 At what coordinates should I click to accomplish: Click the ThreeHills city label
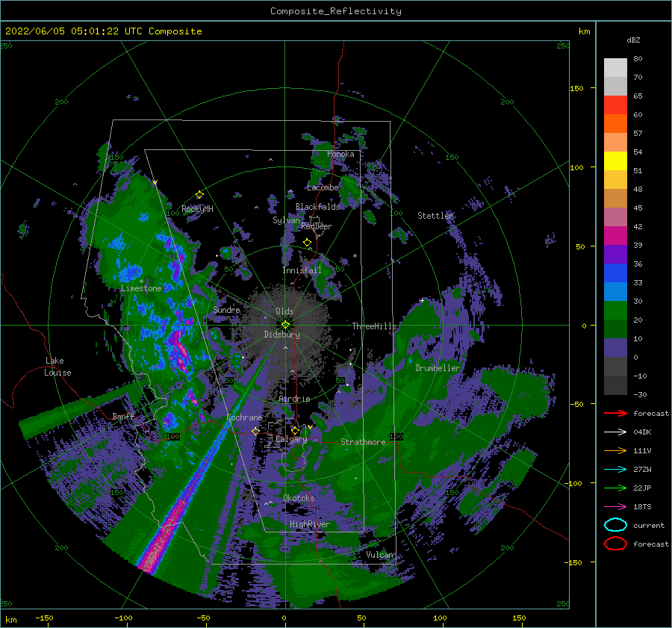[375, 326]
